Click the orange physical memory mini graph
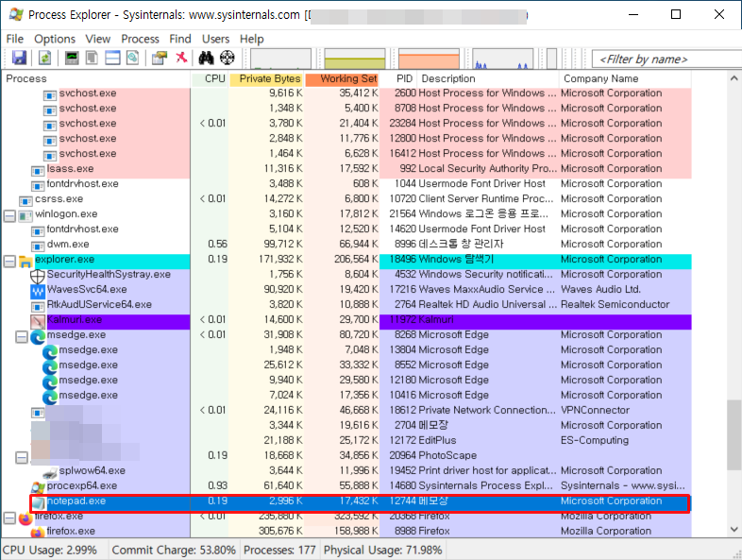The height and width of the screenshot is (560, 742). (x=430, y=59)
